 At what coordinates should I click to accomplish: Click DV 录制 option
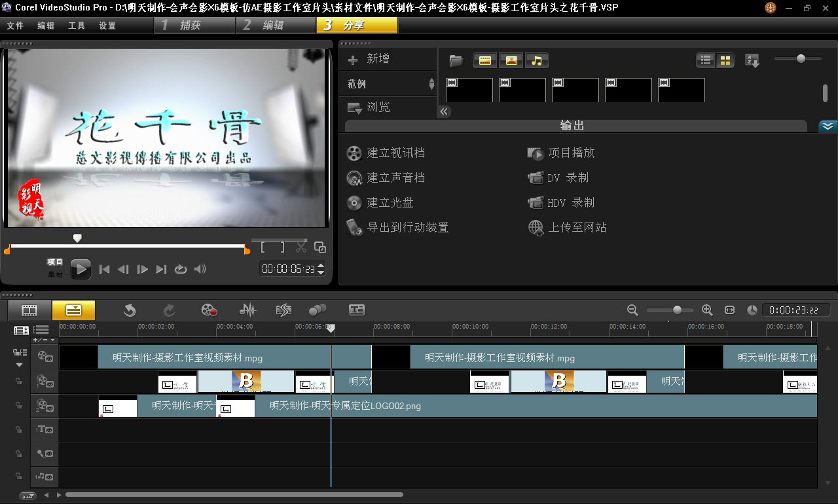[558, 178]
